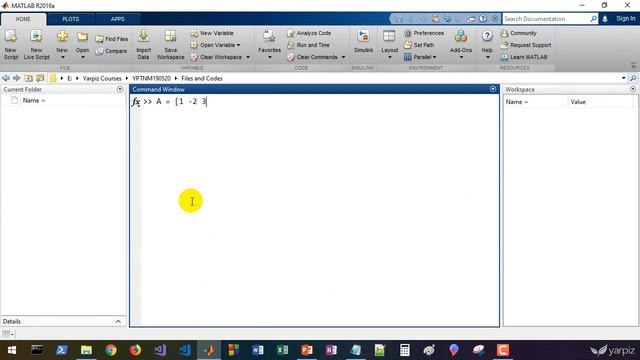Switch to the PLOTS tab
The image size is (640, 360).
pyautogui.click(x=71, y=19)
